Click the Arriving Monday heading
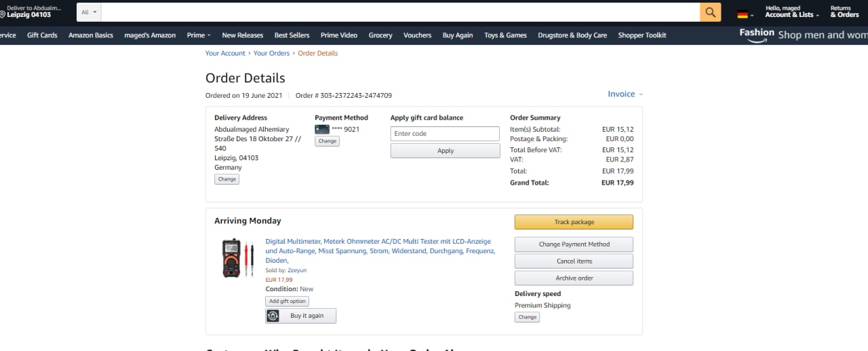Viewport: 868px width, 351px height. tap(248, 221)
